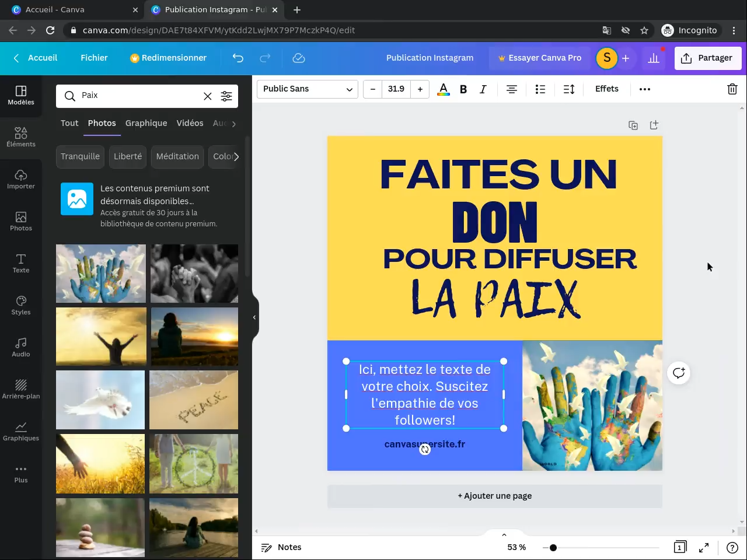Image resolution: width=747 pixels, height=560 pixels.
Task: Open the text alignment option
Action: (x=512, y=89)
